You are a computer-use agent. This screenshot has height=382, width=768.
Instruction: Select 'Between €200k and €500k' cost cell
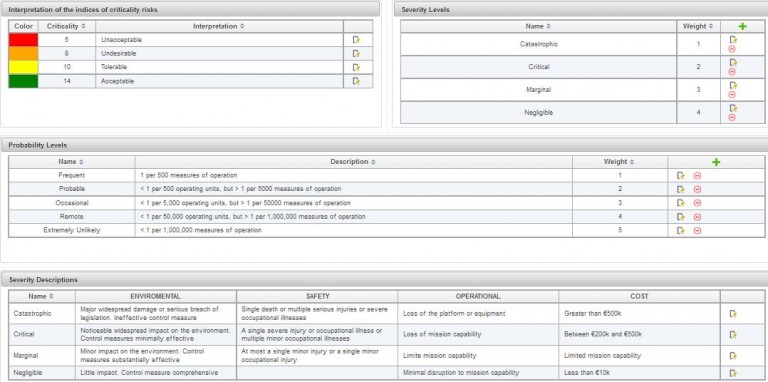(639, 334)
